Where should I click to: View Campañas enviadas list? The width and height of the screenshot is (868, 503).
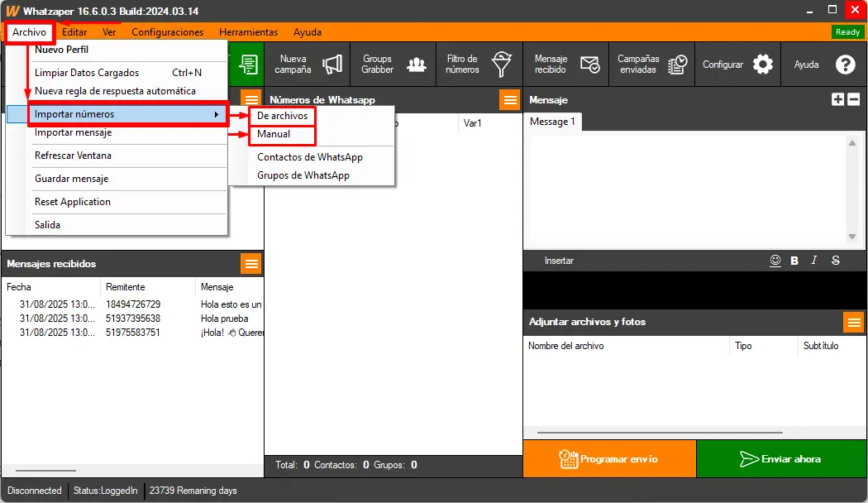click(x=652, y=65)
